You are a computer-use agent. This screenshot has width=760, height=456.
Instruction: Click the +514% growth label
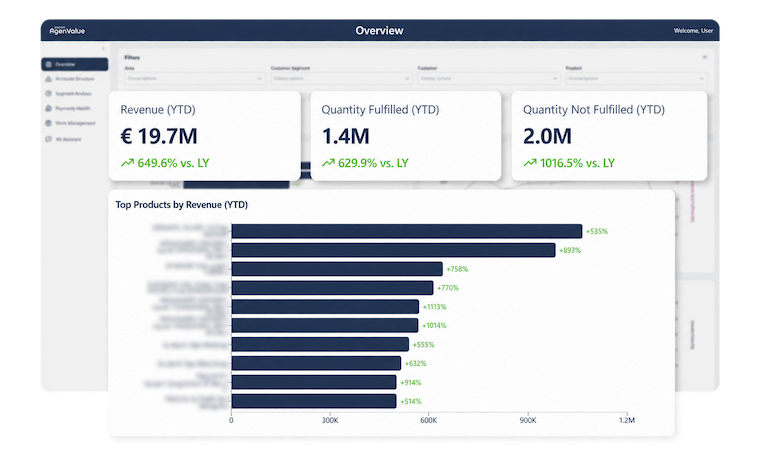(411, 401)
